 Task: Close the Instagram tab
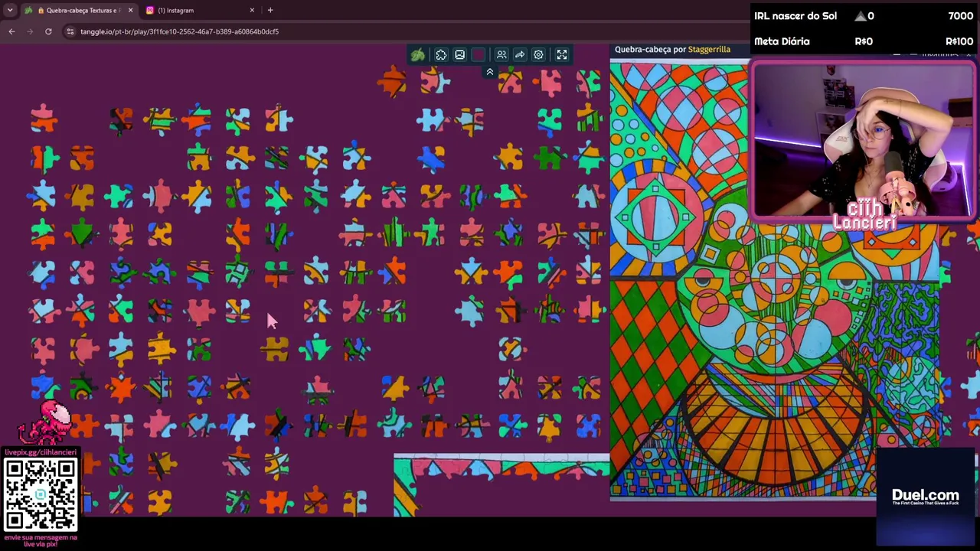(252, 10)
